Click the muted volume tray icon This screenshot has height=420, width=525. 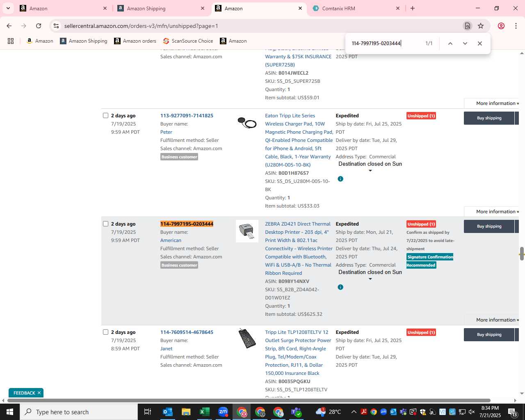(x=472, y=412)
